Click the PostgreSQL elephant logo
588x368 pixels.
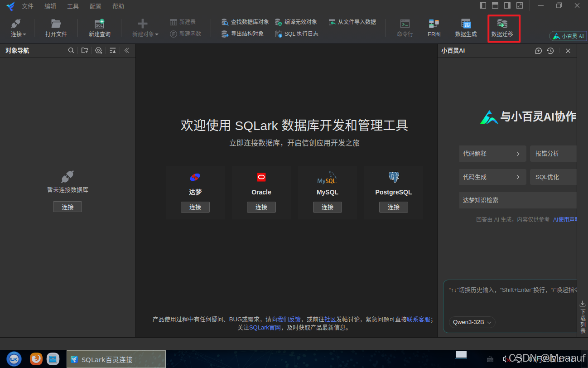coord(394,177)
